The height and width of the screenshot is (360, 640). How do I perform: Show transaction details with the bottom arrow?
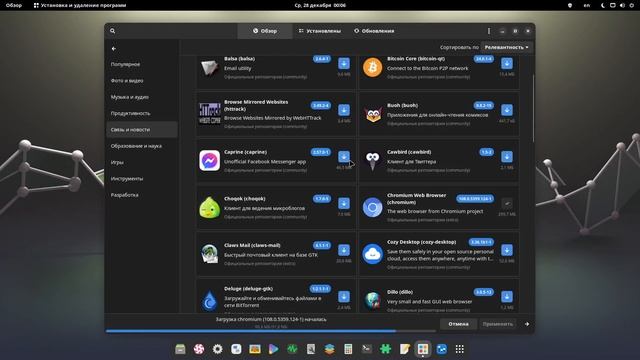pyautogui.click(x=527, y=324)
